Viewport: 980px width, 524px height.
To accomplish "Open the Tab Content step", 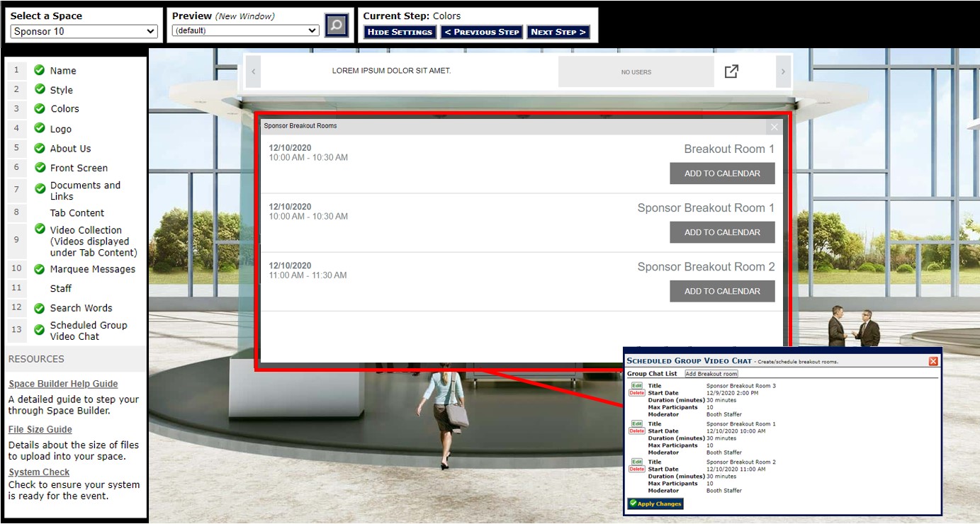I will click(77, 213).
